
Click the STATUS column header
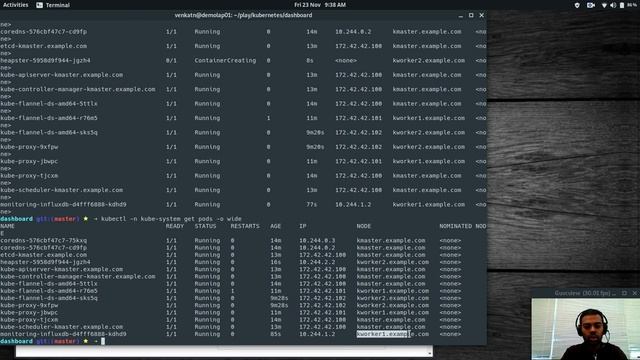pyautogui.click(x=205, y=226)
